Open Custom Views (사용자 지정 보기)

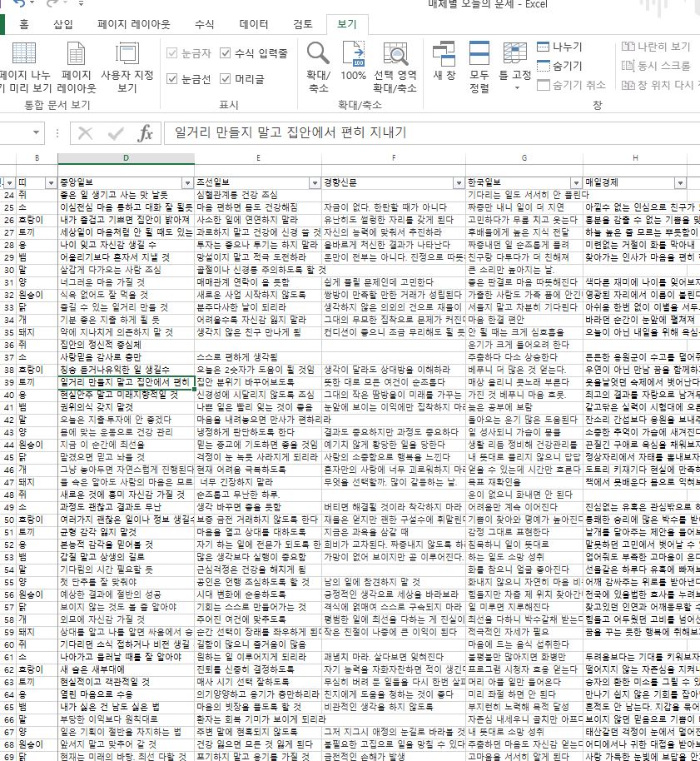point(127,67)
